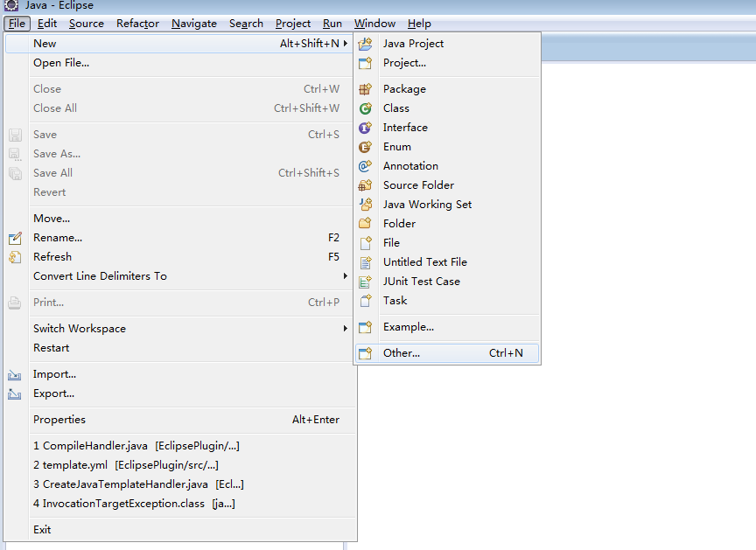756x550 pixels.
Task: Select Source Folder entry
Action: pyautogui.click(x=447, y=185)
